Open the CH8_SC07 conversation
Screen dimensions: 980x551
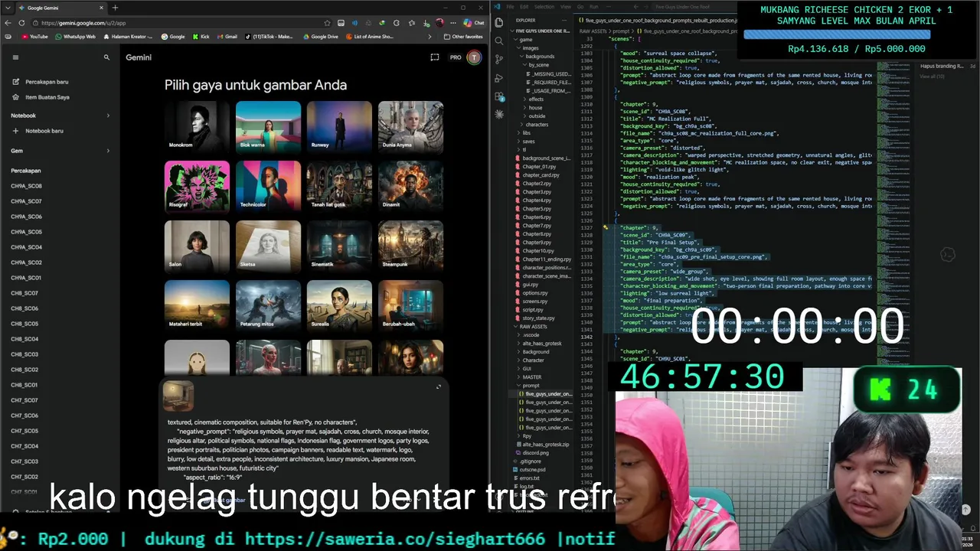click(x=24, y=293)
